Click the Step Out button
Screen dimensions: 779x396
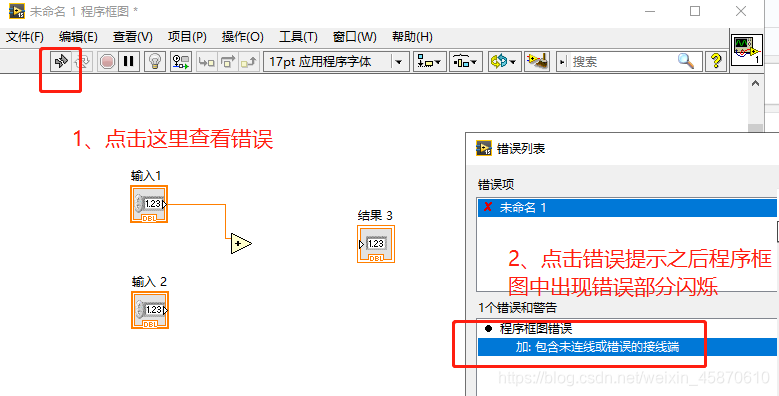[x=249, y=62]
